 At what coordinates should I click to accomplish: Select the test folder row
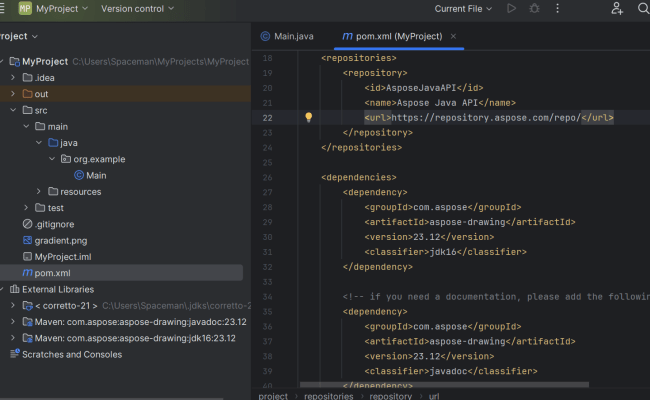tap(125, 208)
